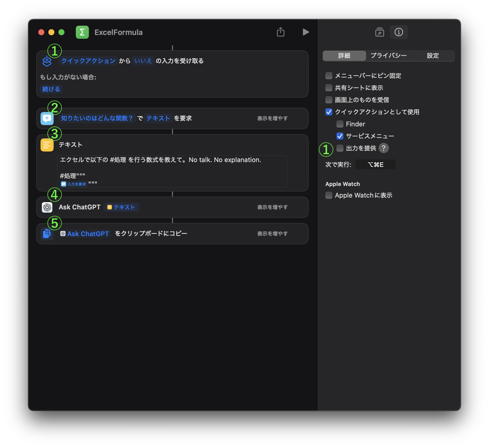Uncheck サービスメニュー checkbox
This screenshot has height=448, width=489.
pos(340,136)
